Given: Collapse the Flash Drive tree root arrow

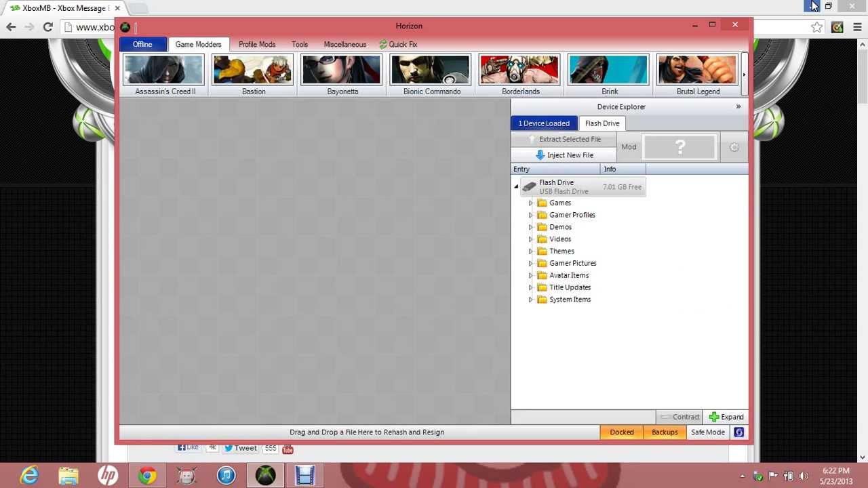Looking at the screenshot, I should point(516,186).
